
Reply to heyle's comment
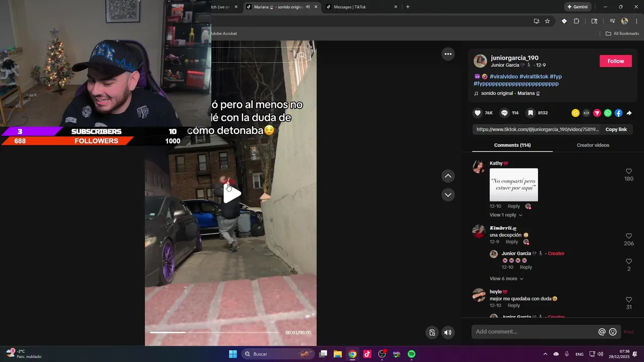(x=514, y=306)
